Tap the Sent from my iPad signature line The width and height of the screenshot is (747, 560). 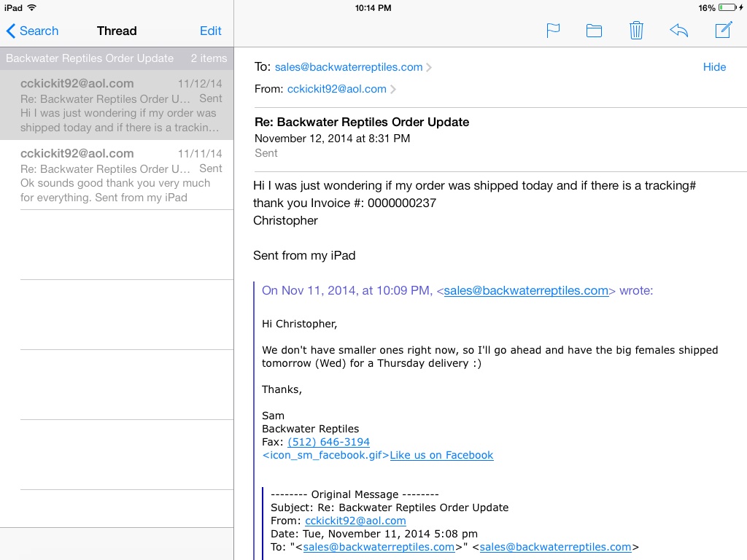click(x=304, y=256)
